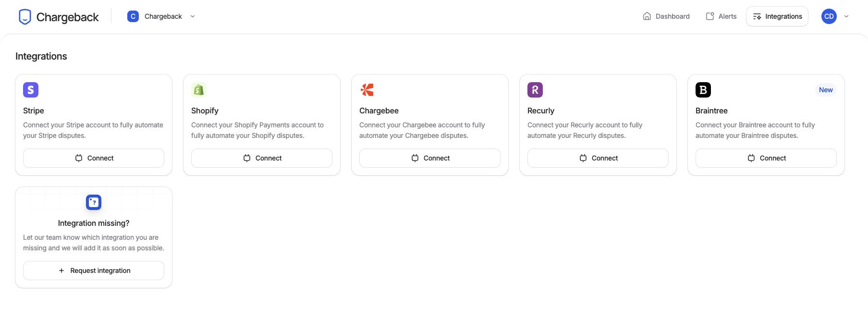Click the Braintree logo icon
This screenshot has width=868, height=321.
703,90
